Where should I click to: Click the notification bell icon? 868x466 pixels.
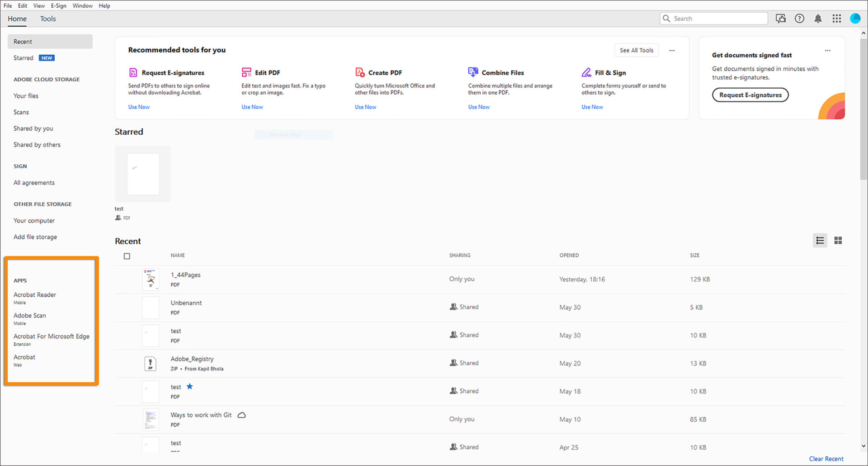818,19
